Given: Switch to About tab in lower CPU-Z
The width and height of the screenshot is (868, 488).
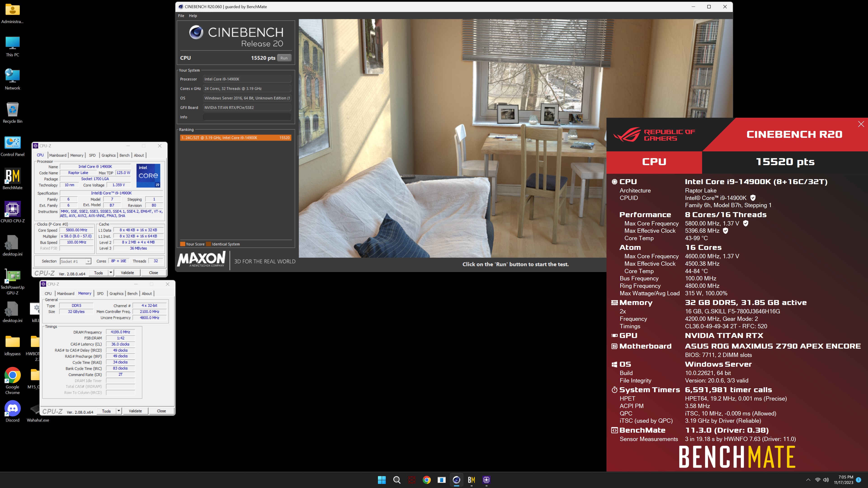Looking at the screenshot, I should [147, 294].
